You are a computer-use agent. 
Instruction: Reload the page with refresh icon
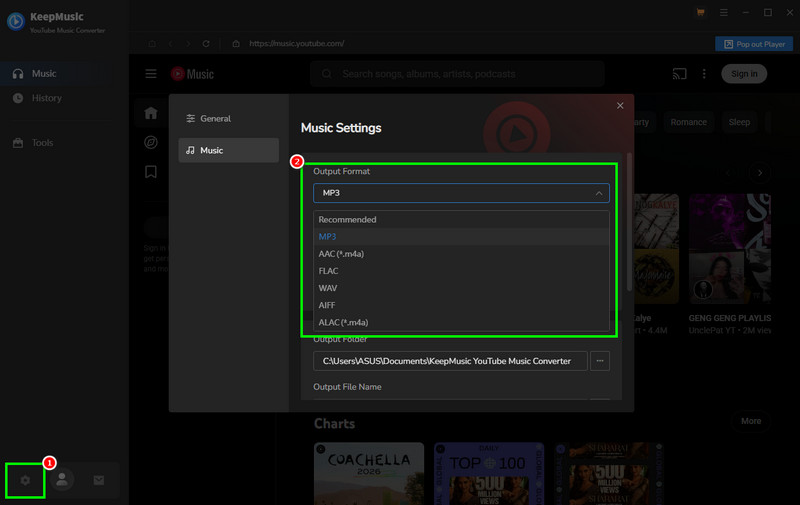click(x=206, y=44)
